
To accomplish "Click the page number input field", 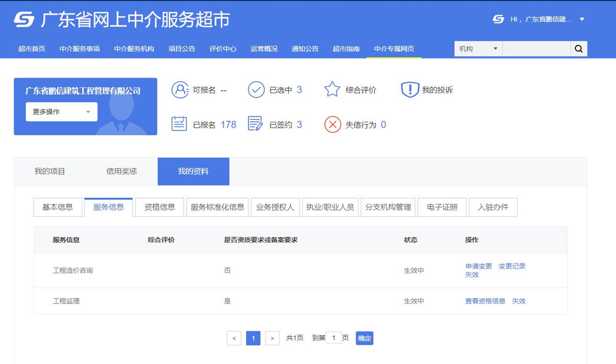I will coord(334,338).
